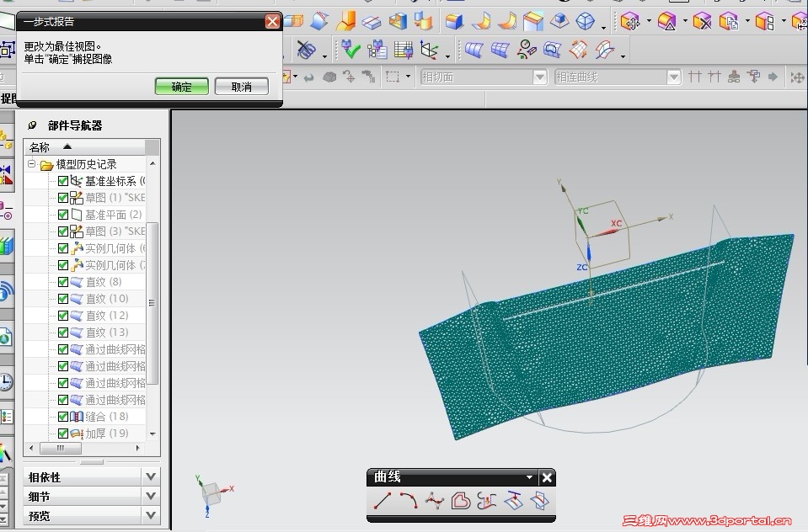The image size is (808, 532).
Task: Click the view triad in viewport corner
Action: point(213,495)
